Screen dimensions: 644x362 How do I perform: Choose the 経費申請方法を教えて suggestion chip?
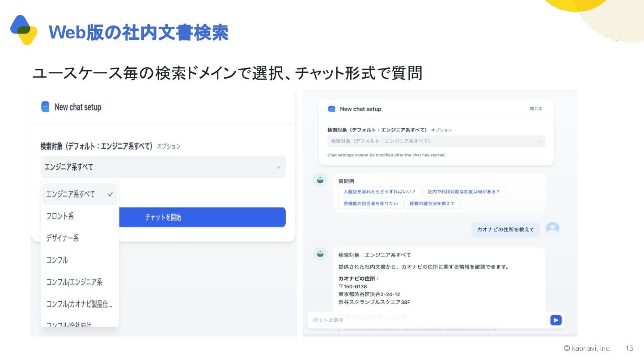(432, 203)
